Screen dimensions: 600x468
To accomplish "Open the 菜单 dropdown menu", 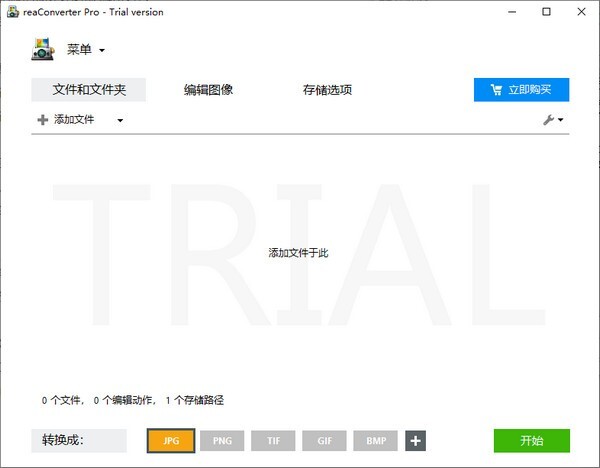I will [x=86, y=49].
